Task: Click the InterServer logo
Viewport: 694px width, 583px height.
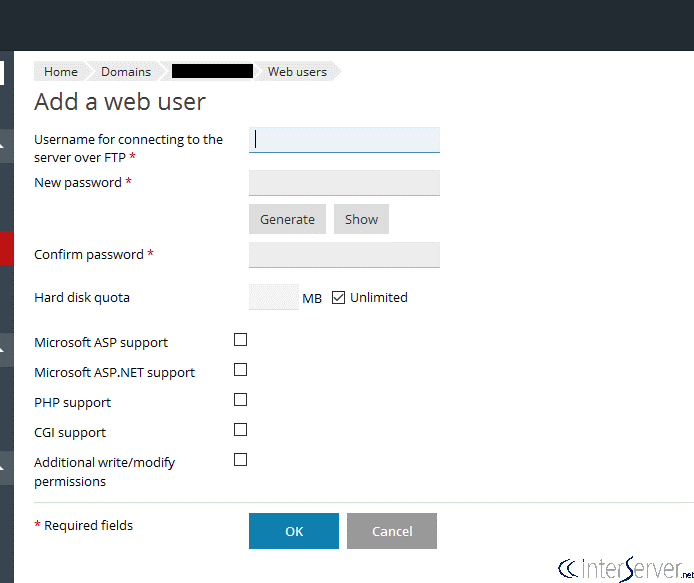Action: pos(625,569)
